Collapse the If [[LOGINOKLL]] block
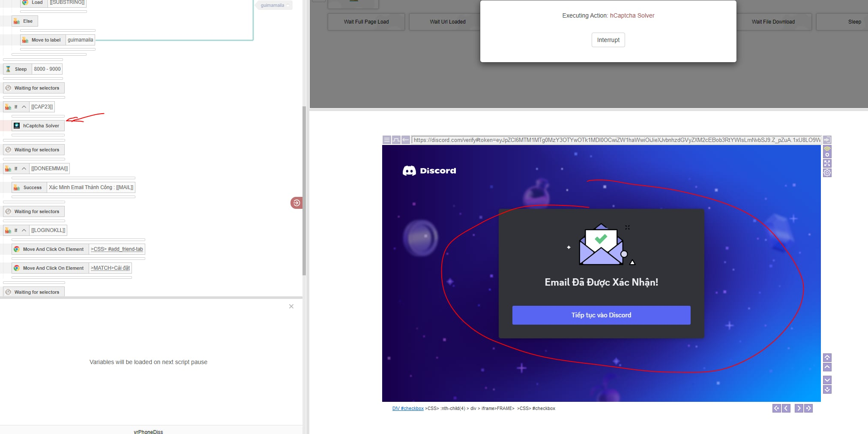The height and width of the screenshot is (434, 868). pyautogui.click(x=24, y=230)
